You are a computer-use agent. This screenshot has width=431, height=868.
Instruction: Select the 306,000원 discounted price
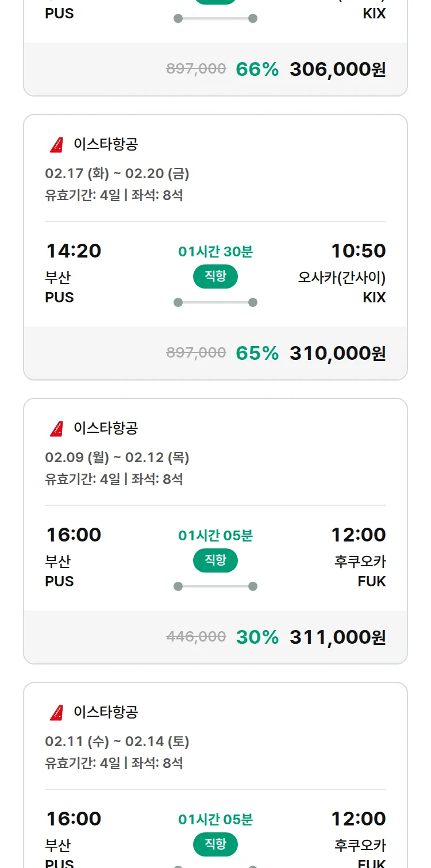(337, 70)
